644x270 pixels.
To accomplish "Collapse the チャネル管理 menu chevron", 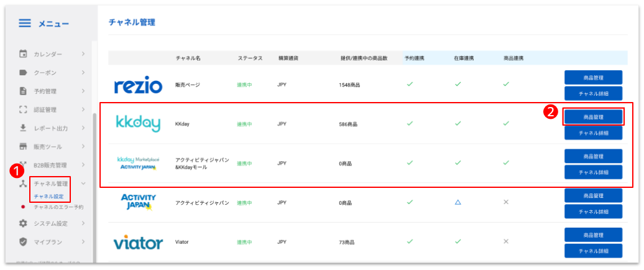I will 83,184.
